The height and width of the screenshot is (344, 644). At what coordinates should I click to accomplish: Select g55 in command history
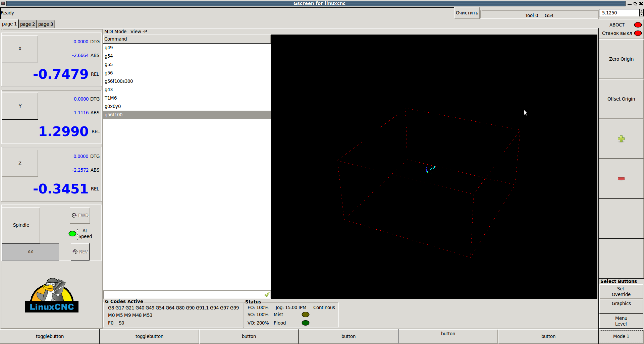[187, 64]
